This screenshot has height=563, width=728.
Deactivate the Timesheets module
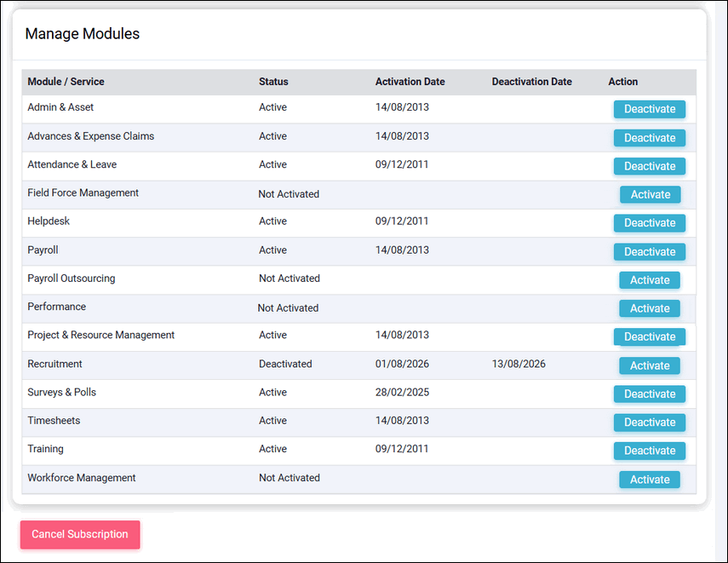click(649, 422)
